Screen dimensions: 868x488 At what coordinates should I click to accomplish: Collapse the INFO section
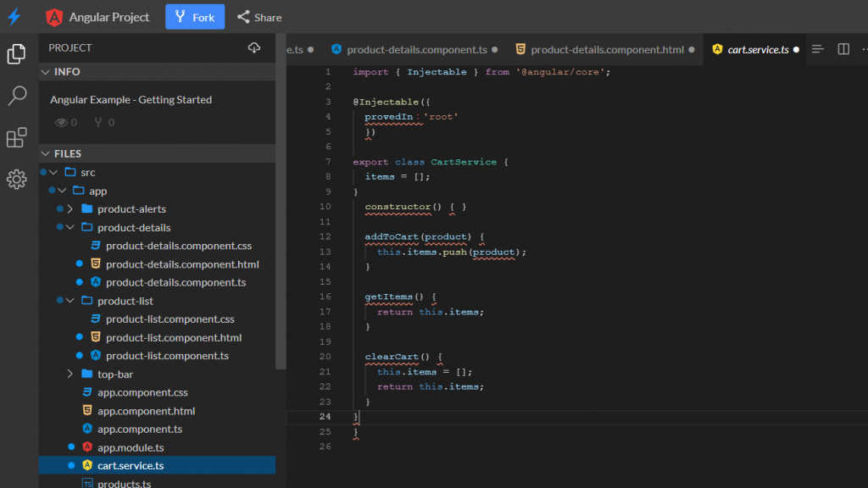tap(46, 72)
